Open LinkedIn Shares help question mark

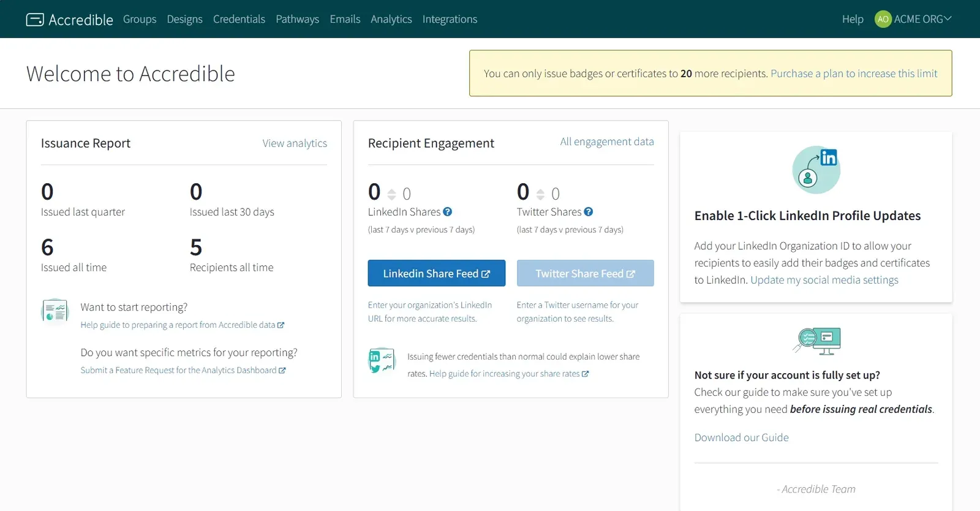tap(448, 212)
